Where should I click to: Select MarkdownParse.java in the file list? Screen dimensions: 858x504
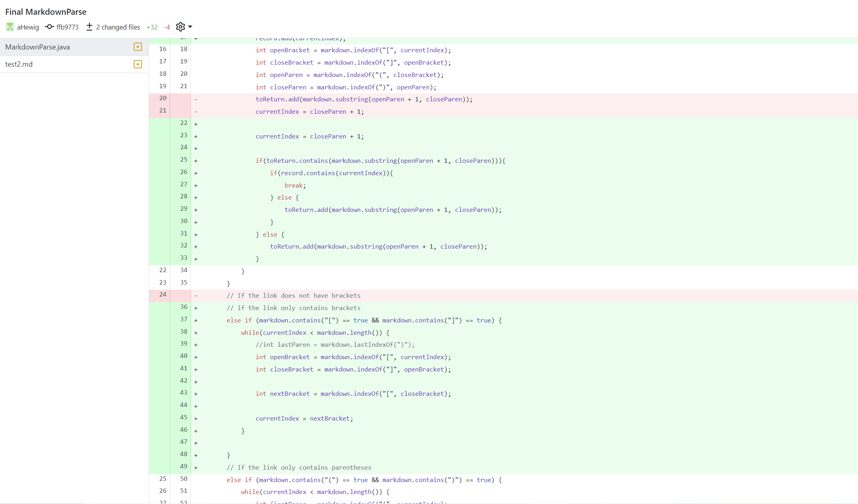tap(38, 47)
